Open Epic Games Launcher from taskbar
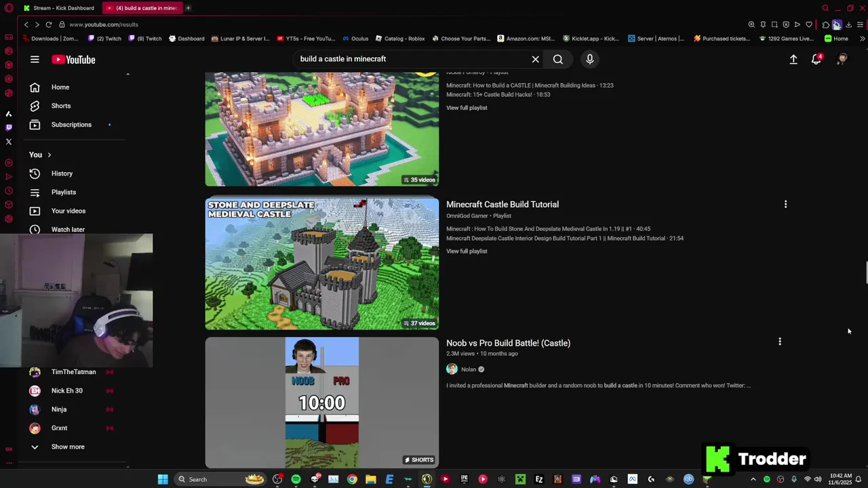868x488 pixels. (x=464, y=479)
